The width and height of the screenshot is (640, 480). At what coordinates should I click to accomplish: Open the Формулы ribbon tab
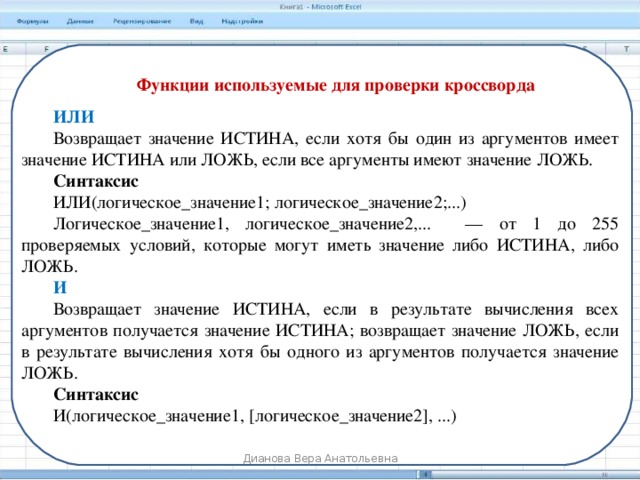coord(33,21)
